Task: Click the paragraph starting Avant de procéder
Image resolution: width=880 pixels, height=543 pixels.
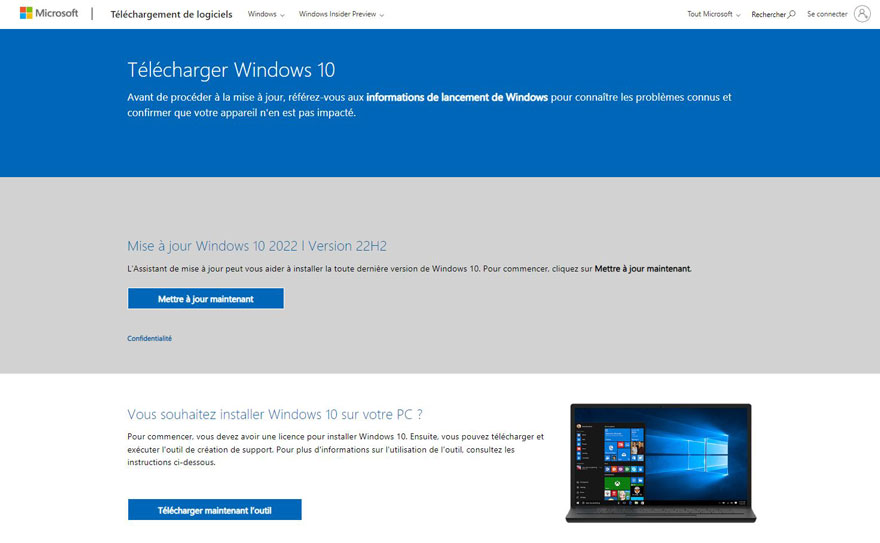Action: [429, 105]
